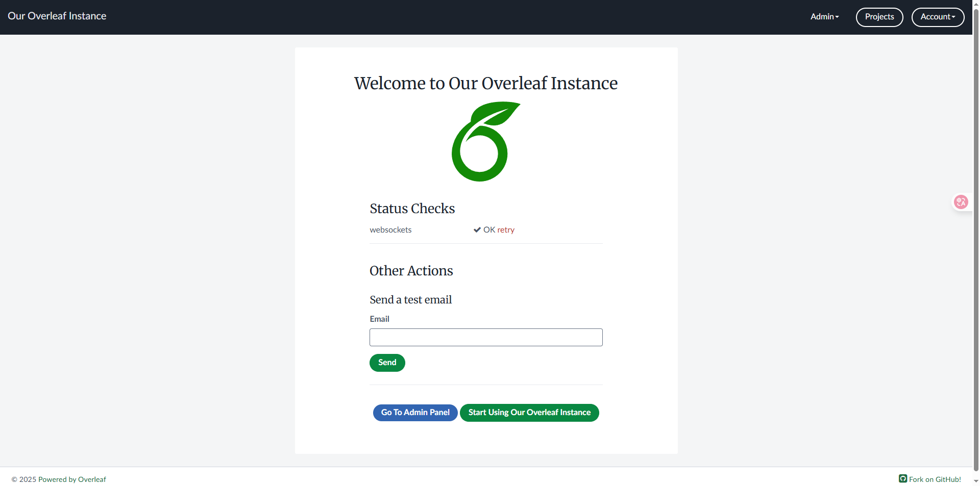Go to the Projects page
980x486 pixels.
pos(879,17)
